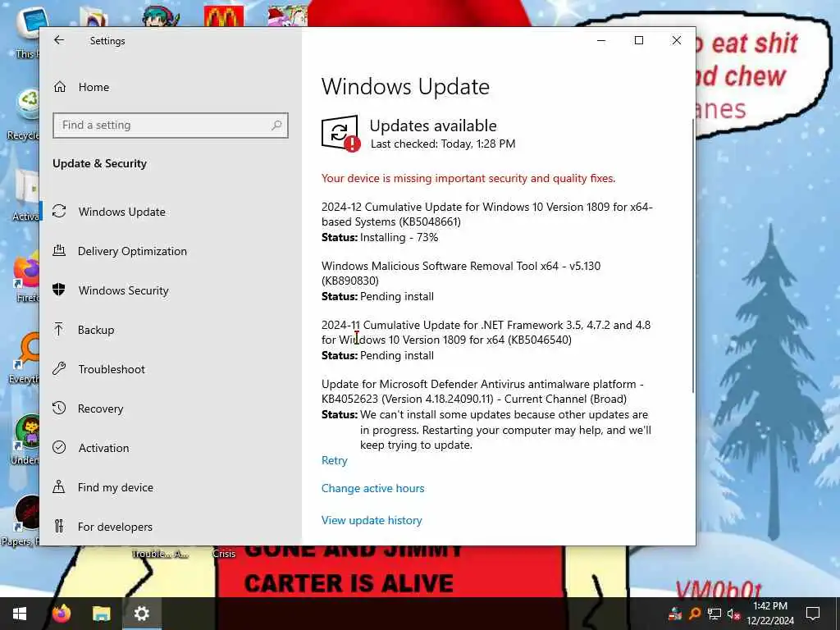Click the red missing security fixes warning

point(468,178)
